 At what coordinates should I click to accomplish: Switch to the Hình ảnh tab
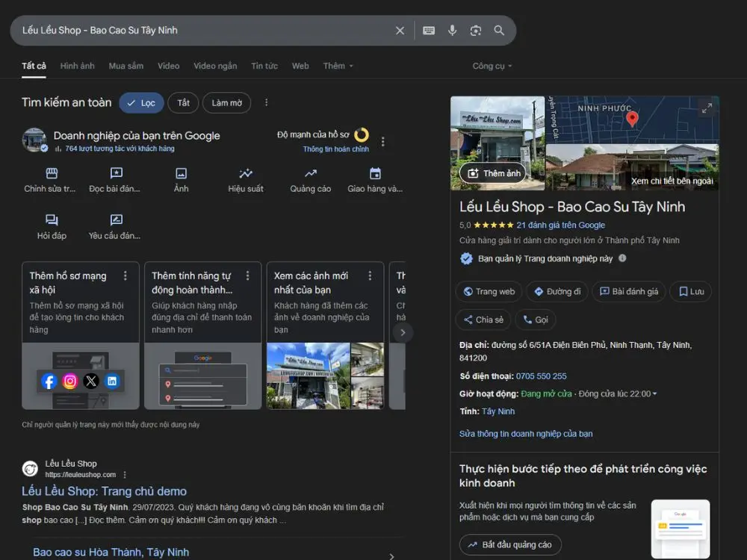77,66
